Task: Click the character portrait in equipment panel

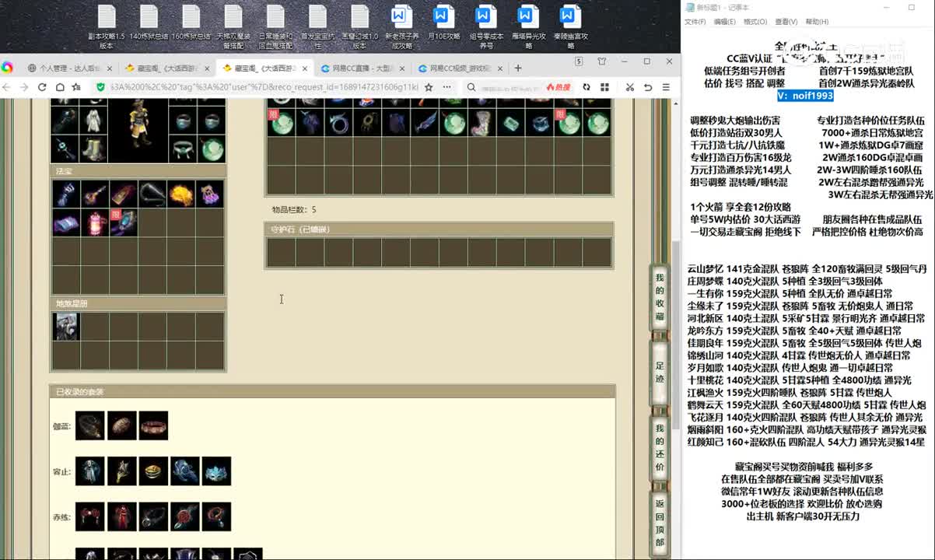Action: click(138, 131)
